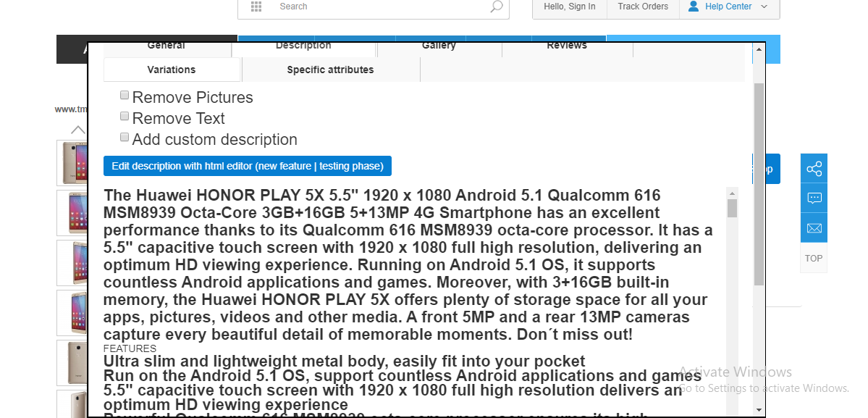The width and height of the screenshot is (868, 418).
Task: Click the email envelope icon in the side panel
Action: [x=814, y=227]
